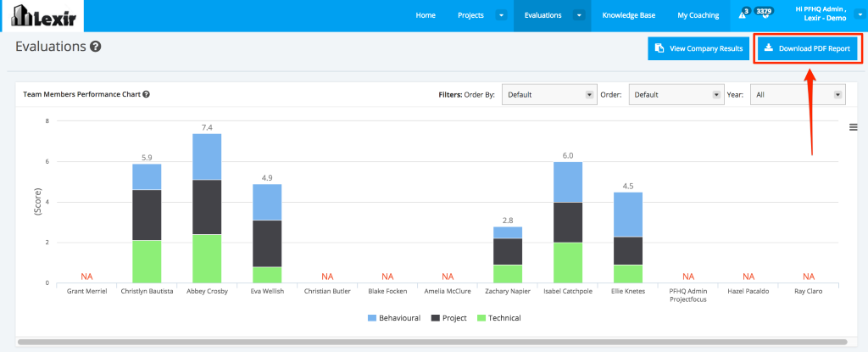Toggle the Technical legend series
The height and width of the screenshot is (352, 868).
[x=498, y=318]
